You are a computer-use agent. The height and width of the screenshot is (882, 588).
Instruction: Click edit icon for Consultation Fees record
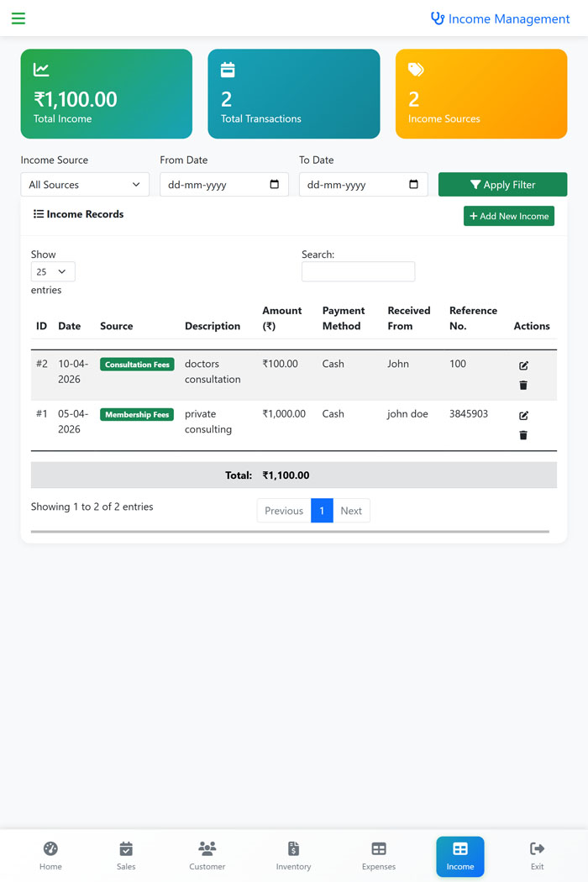[523, 365]
